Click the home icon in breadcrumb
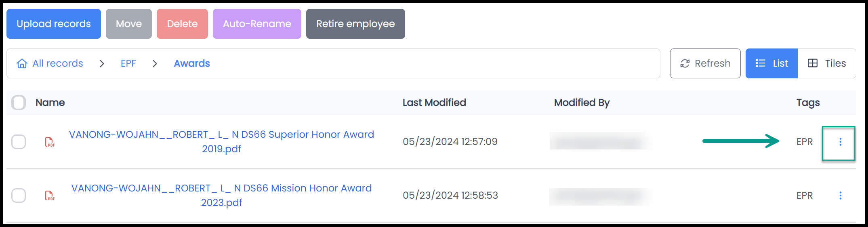The height and width of the screenshot is (227, 868). [22, 63]
